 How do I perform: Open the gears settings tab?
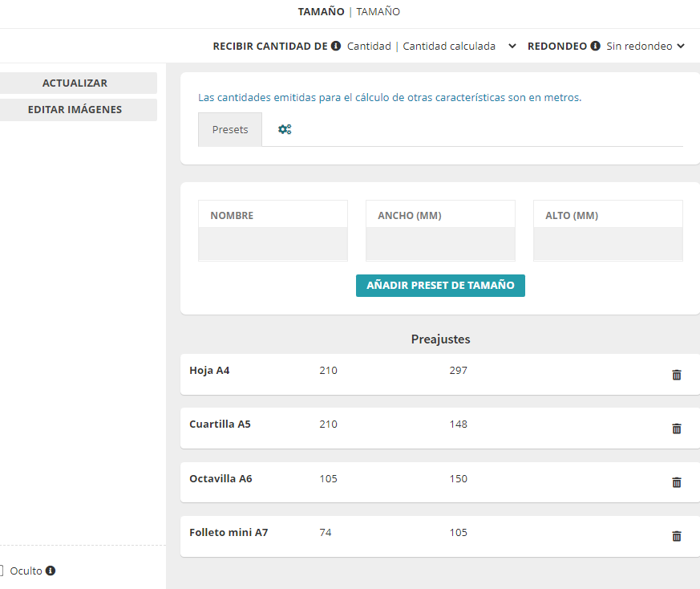tap(285, 129)
